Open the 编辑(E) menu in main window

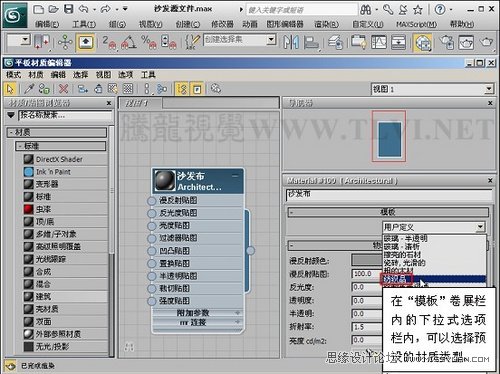click(x=47, y=24)
